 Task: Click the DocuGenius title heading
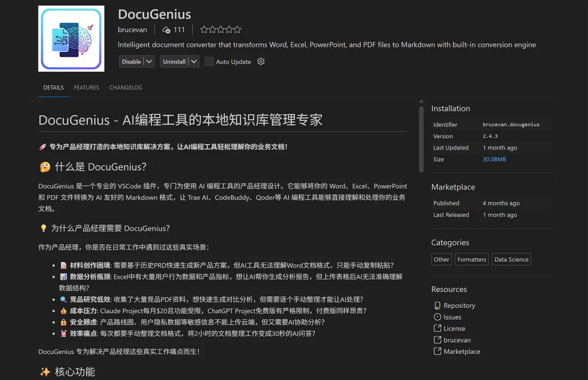tap(154, 14)
